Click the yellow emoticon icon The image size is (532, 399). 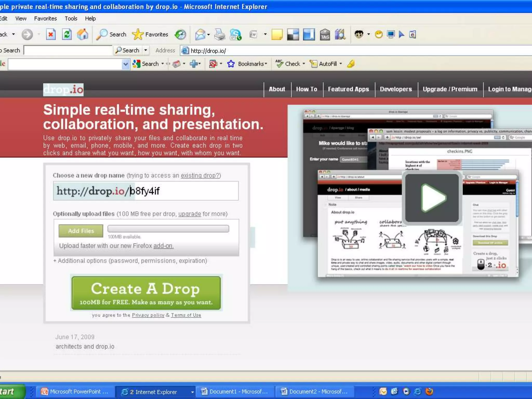pyautogui.click(x=379, y=34)
